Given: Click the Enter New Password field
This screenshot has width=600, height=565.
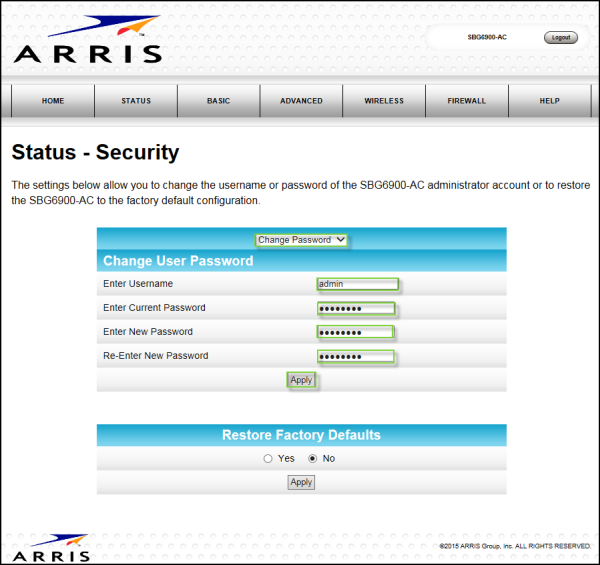Looking at the screenshot, I should pos(356,332).
